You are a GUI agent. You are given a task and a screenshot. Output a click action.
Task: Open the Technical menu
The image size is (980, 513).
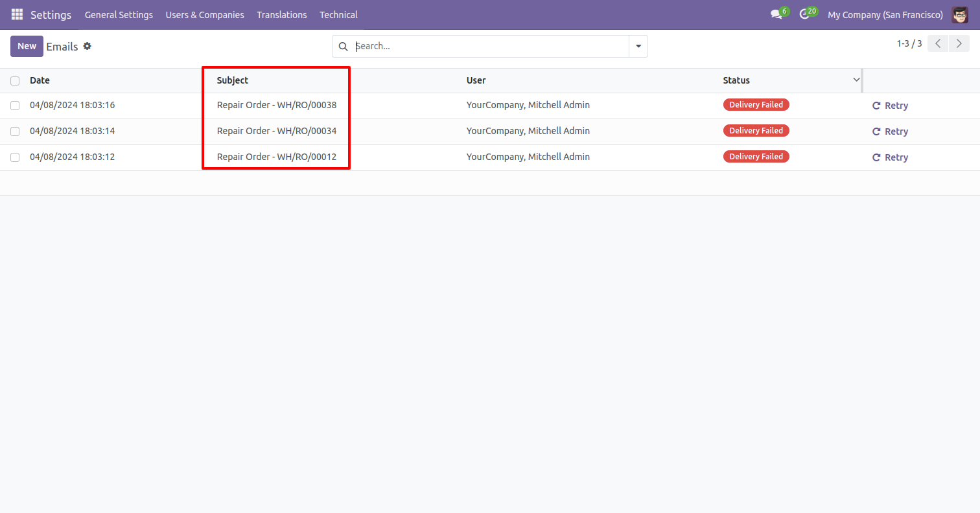[338, 14]
